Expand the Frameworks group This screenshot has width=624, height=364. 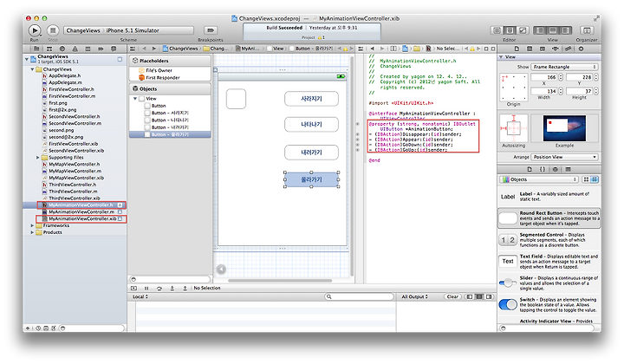pos(32,225)
